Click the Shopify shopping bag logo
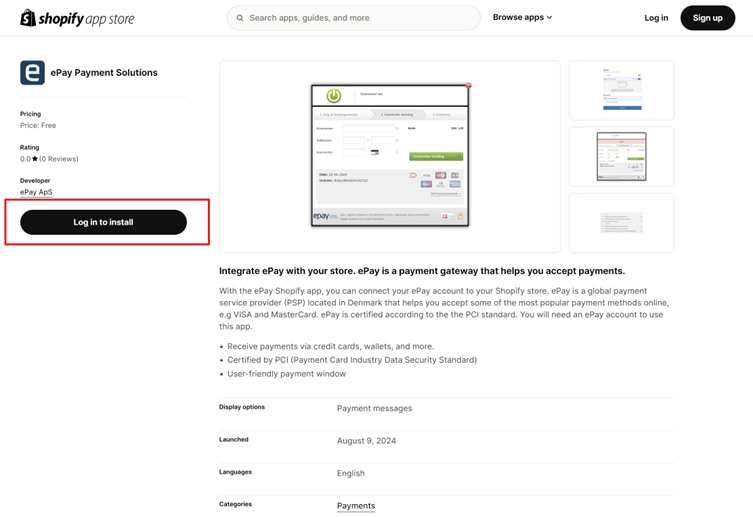Image resolution: width=753 pixels, height=517 pixels. [x=28, y=18]
